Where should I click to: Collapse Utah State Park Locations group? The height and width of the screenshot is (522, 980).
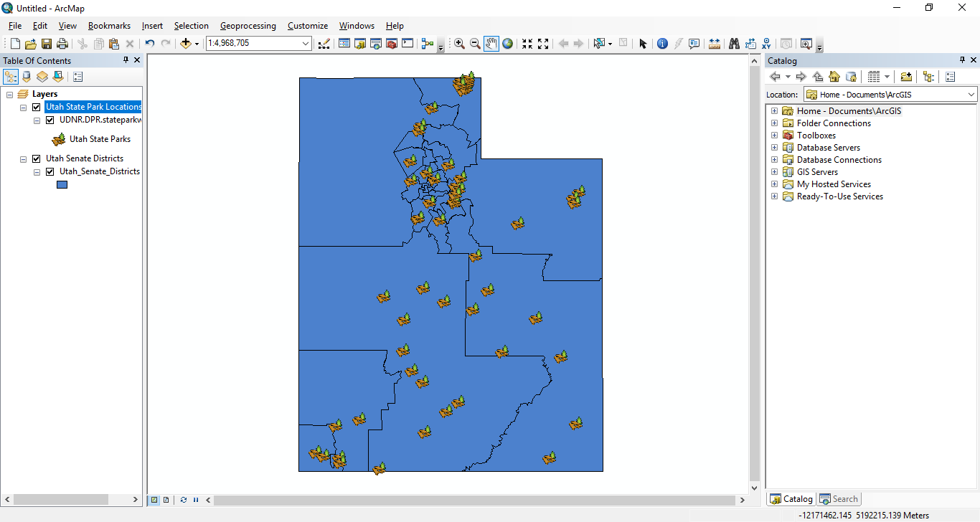click(x=24, y=107)
